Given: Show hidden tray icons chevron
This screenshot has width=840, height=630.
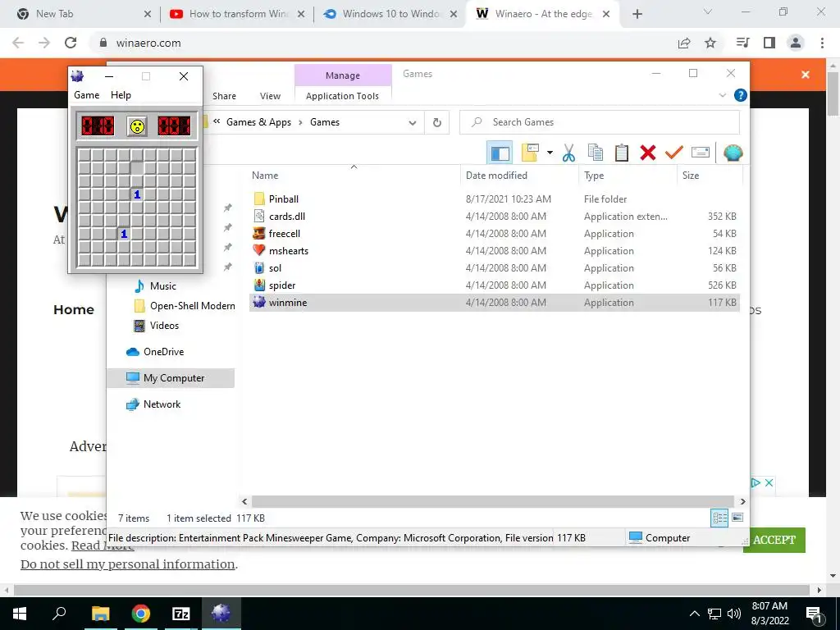Looking at the screenshot, I should 694,614.
